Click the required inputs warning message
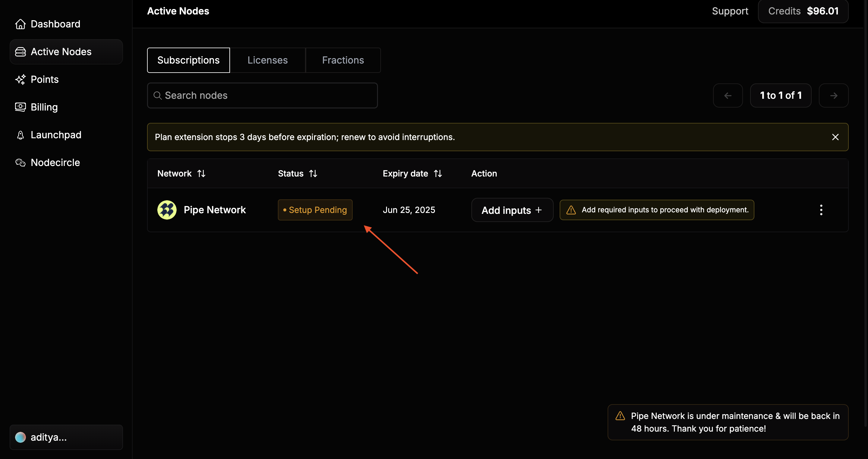 tap(657, 210)
